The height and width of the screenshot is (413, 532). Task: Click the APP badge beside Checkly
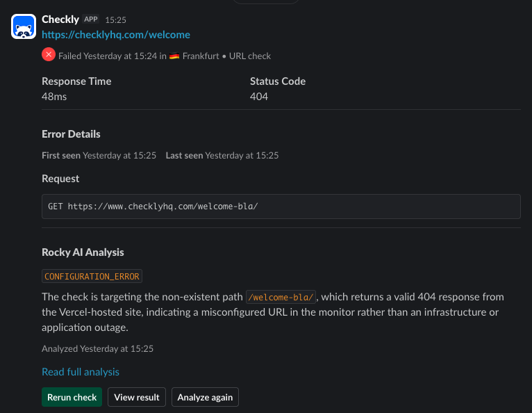[x=91, y=19]
